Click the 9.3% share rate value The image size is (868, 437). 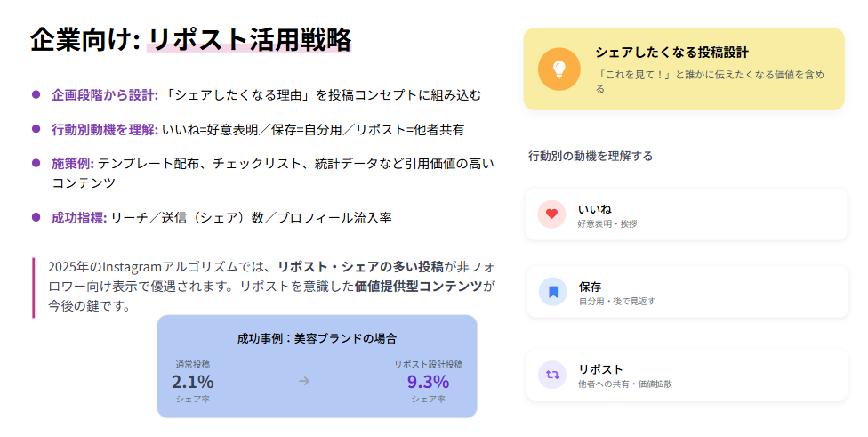click(x=428, y=382)
